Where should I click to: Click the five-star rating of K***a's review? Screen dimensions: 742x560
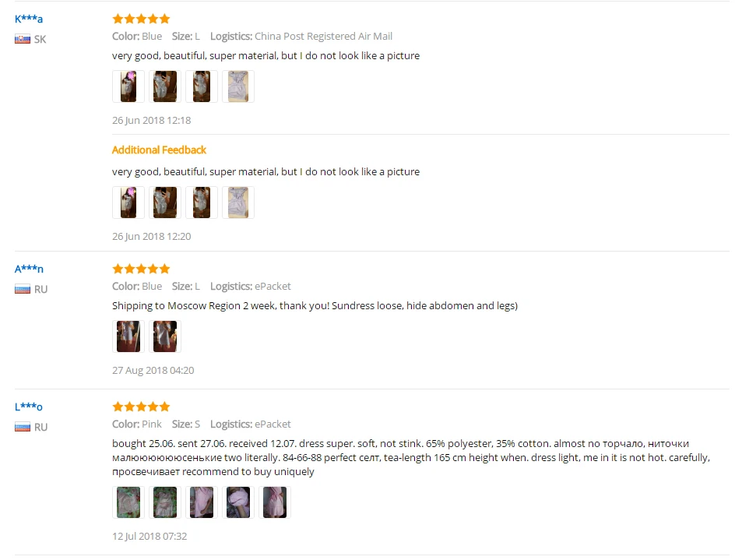[x=141, y=19]
